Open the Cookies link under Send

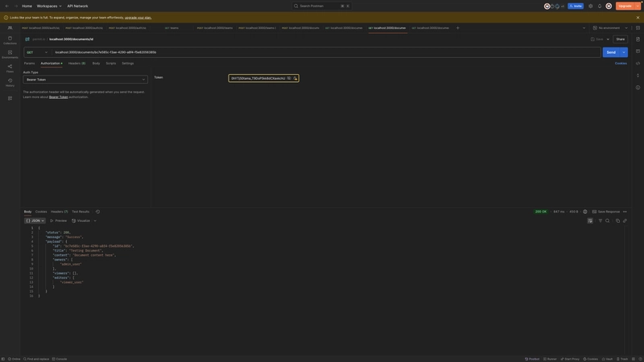[621, 64]
